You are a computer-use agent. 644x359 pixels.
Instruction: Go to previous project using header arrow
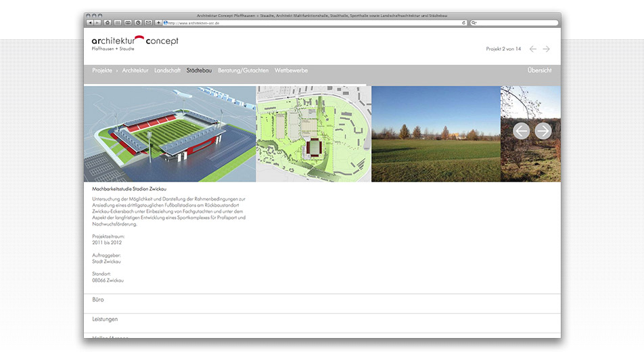tap(533, 49)
